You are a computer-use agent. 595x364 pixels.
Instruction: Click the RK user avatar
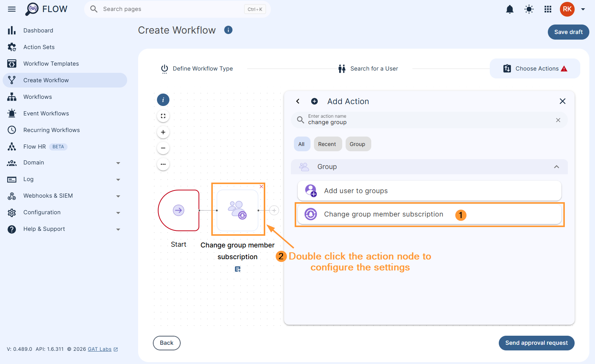click(x=567, y=9)
